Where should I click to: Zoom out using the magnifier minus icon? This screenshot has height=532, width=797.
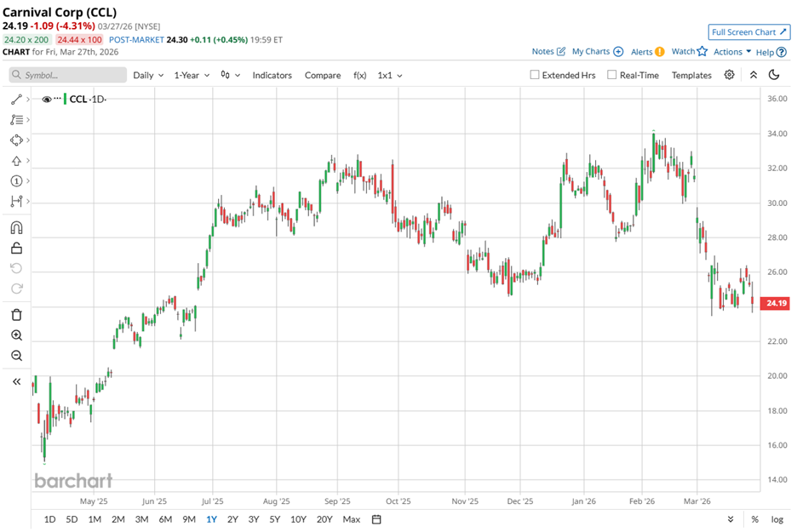[16, 356]
